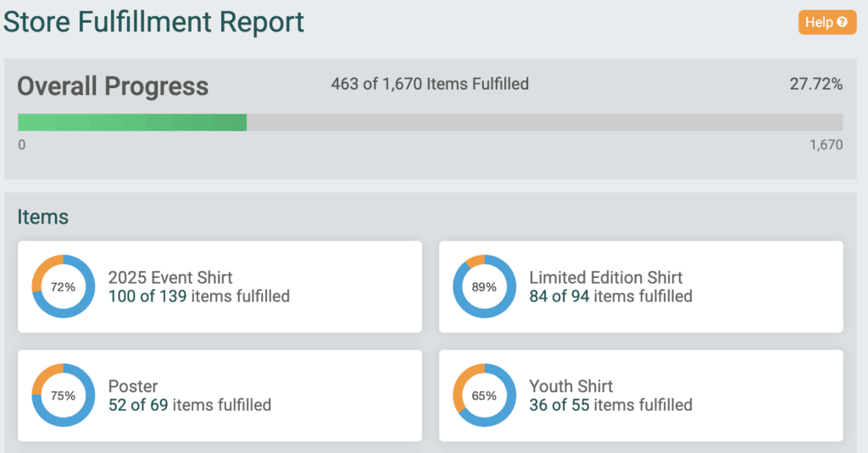Click the 27.72% overall percentage
The height and width of the screenshot is (453, 868).
[x=816, y=84]
